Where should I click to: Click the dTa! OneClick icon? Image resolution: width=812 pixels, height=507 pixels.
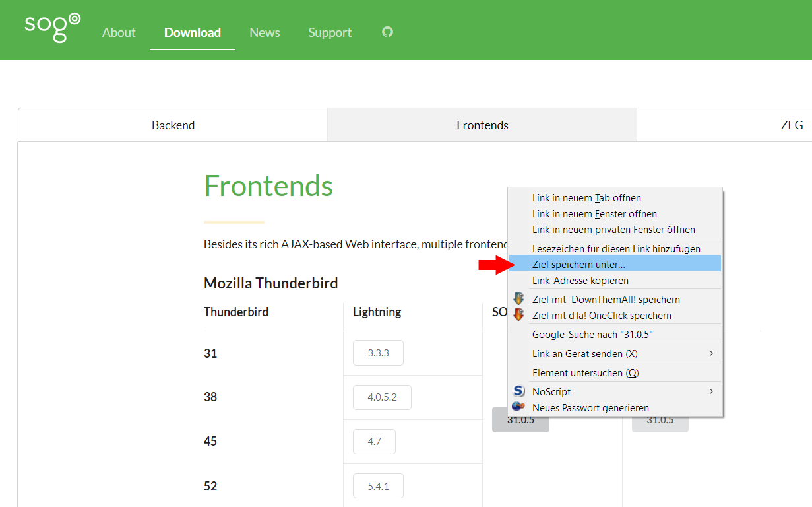coord(518,315)
